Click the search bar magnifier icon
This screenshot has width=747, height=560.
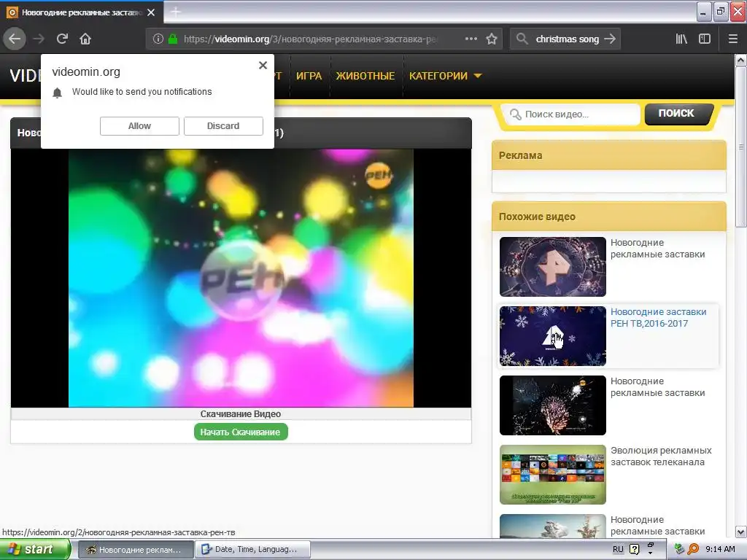522,39
